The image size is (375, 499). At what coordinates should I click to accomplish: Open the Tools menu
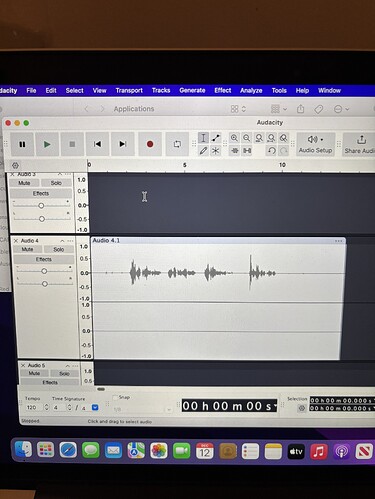[x=279, y=90]
